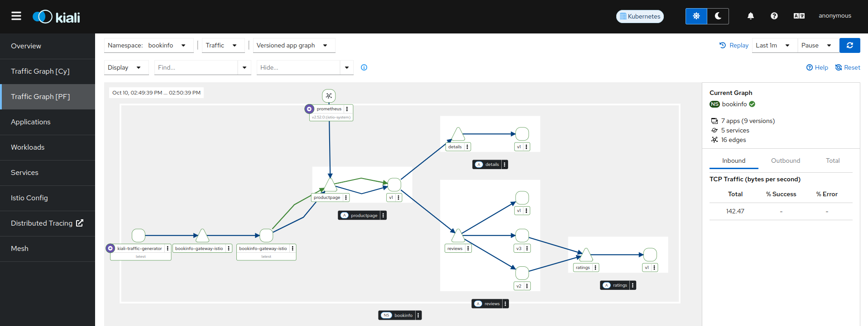Open Workloads in the sidebar
Viewport: 868px width, 326px height.
28,147
